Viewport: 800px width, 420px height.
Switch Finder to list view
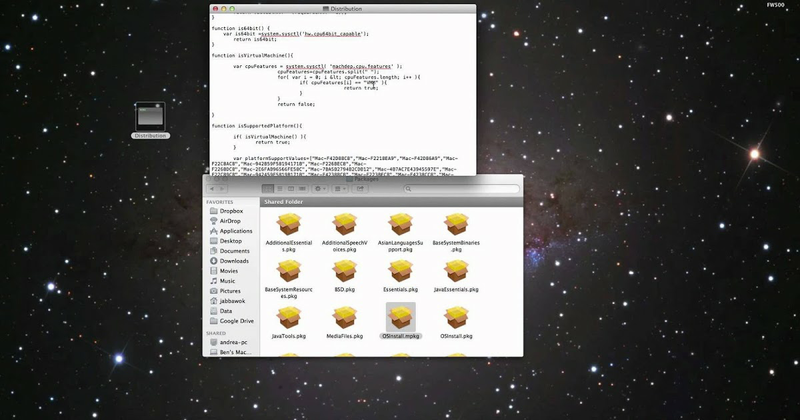(x=279, y=188)
